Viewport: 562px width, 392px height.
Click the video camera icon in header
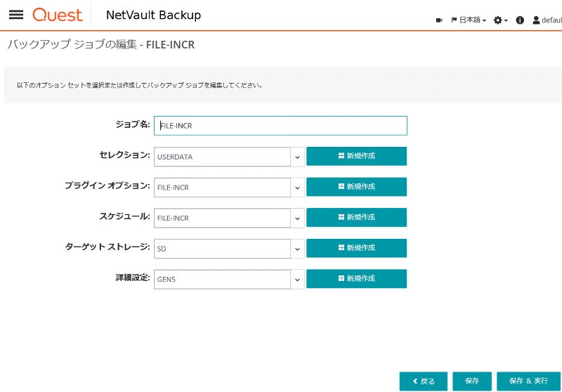pyautogui.click(x=439, y=20)
